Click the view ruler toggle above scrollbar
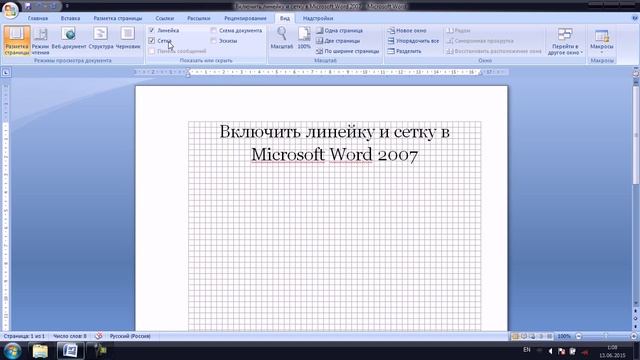 click(636, 73)
